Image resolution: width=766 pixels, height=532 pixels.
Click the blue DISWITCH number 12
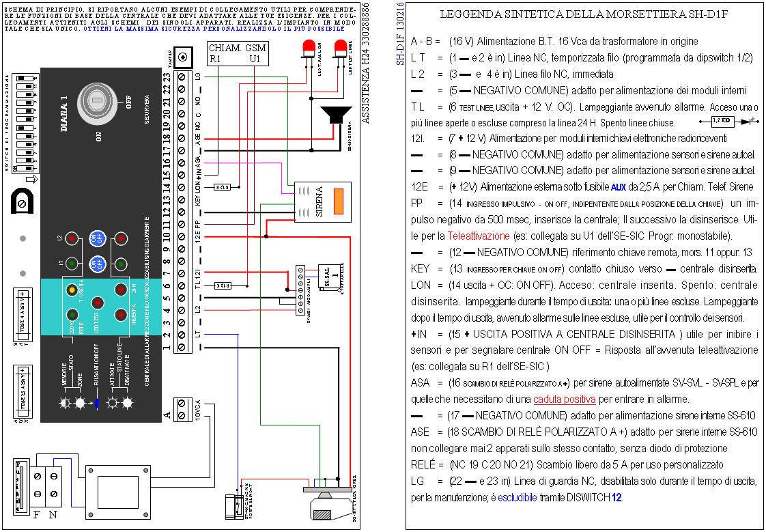click(616, 499)
